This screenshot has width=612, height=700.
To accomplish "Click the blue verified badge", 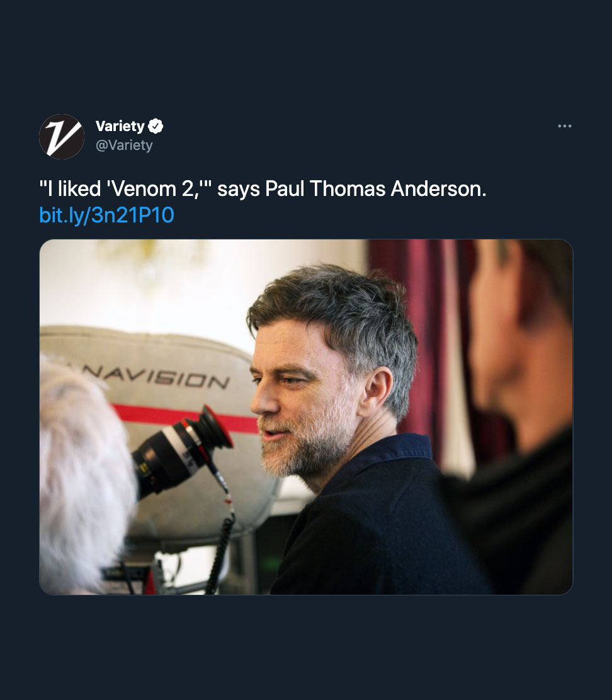I will (156, 127).
